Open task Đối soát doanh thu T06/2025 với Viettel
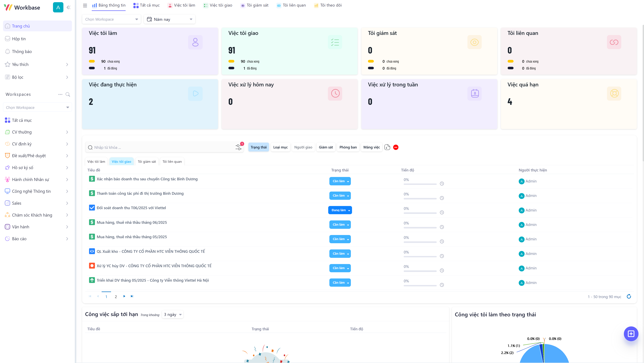The height and width of the screenshot is (363, 644). [131, 208]
